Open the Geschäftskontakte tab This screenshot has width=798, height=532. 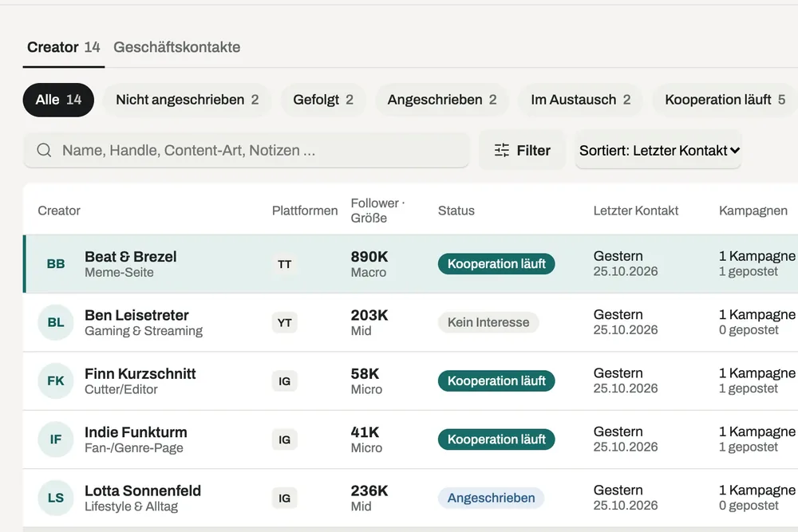pyautogui.click(x=176, y=47)
